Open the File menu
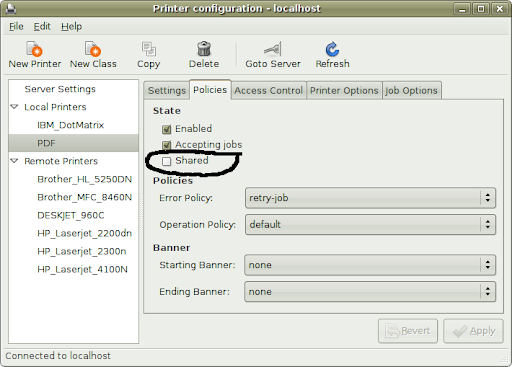 click(x=16, y=26)
